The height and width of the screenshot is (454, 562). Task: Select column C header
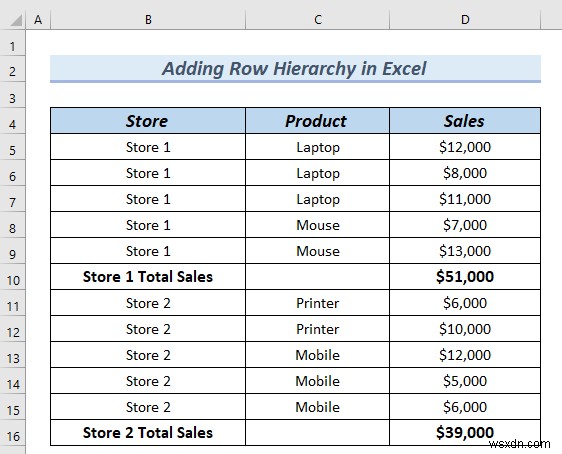(318, 19)
